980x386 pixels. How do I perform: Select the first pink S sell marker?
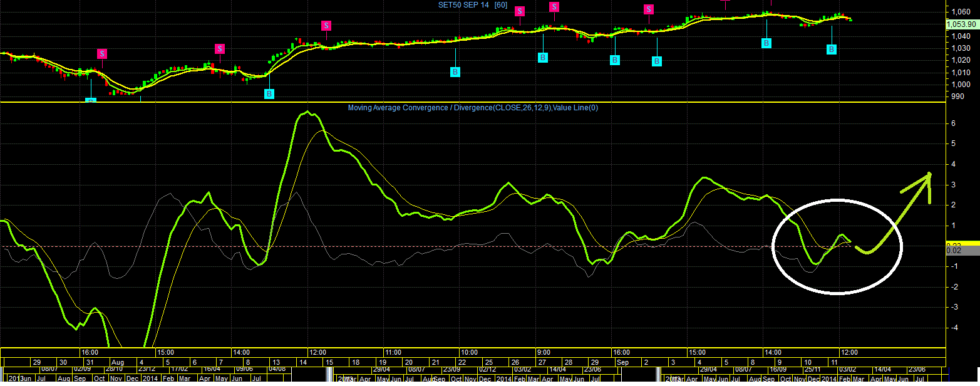pos(102,54)
